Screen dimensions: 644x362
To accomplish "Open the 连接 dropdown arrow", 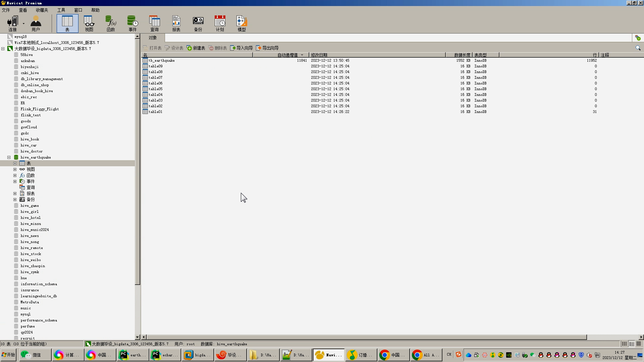I will click(x=23, y=23).
